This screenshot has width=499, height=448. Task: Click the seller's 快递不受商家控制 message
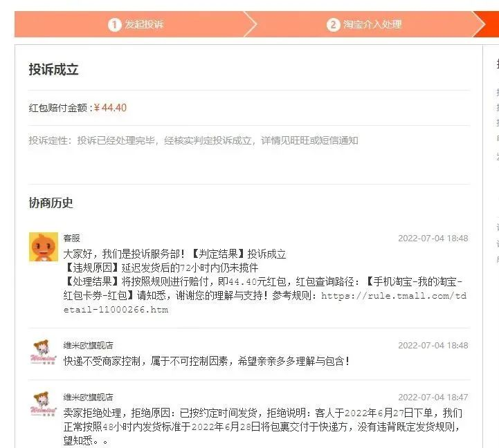pyautogui.click(x=206, y=361)
